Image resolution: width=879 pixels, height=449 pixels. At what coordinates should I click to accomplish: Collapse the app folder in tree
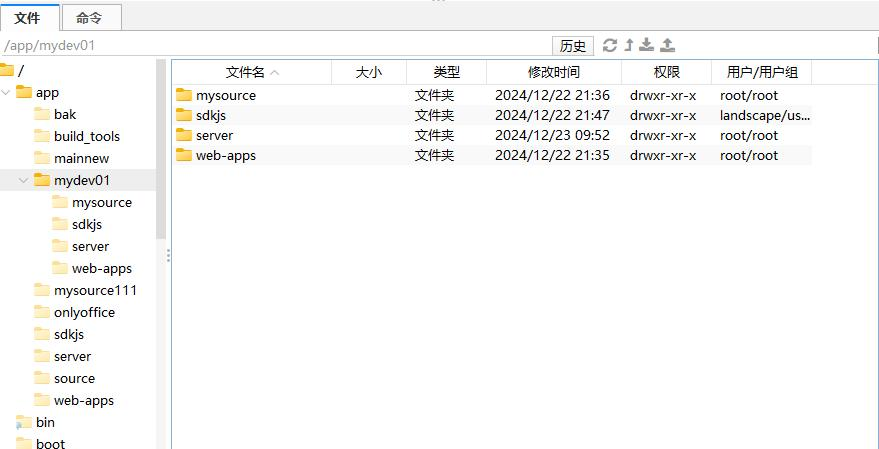click(6, 92)
